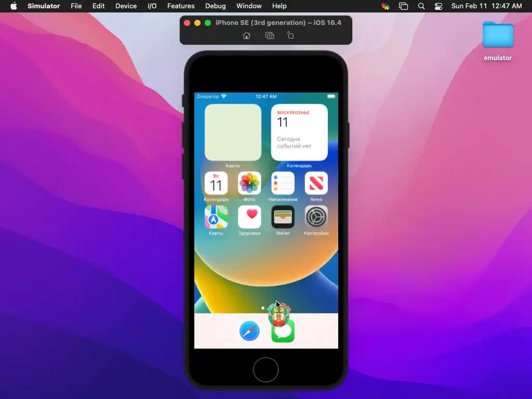Launch Safari from the dock
The image size is (532, 399).
[249, 331]
